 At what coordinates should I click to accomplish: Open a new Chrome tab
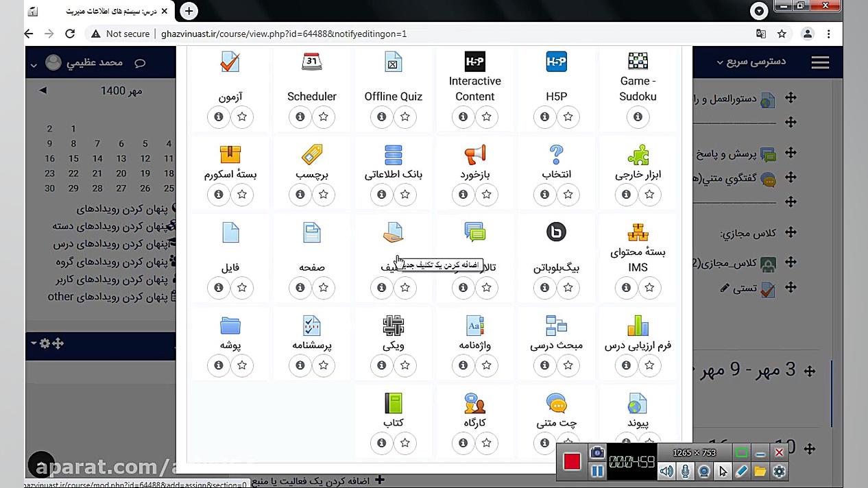[189, 11]
